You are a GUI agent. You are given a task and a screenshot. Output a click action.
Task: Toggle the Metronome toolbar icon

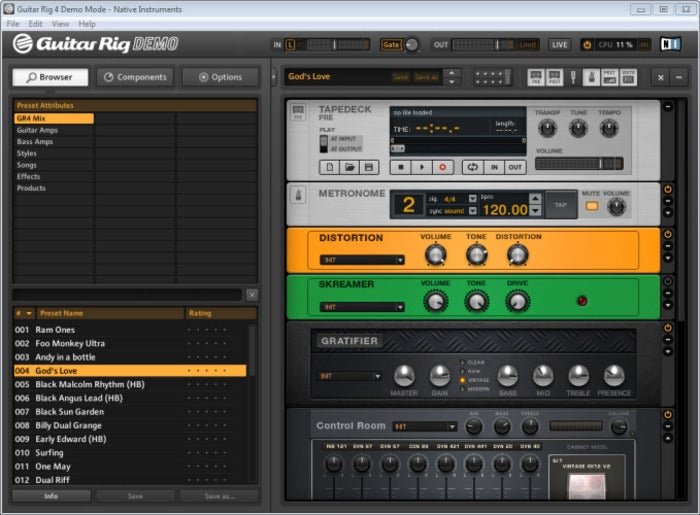(x=592, y=77)
